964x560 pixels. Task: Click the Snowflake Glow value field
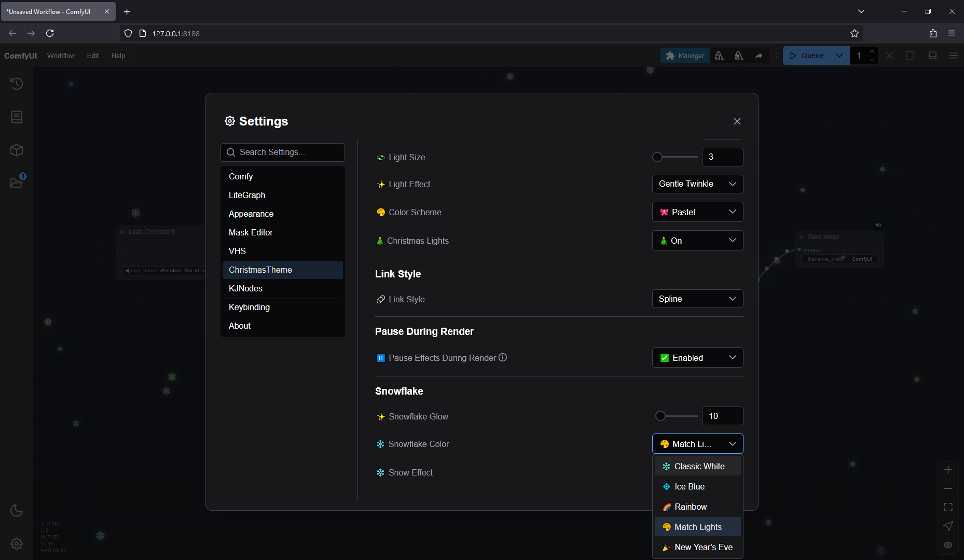coord(722,416)
